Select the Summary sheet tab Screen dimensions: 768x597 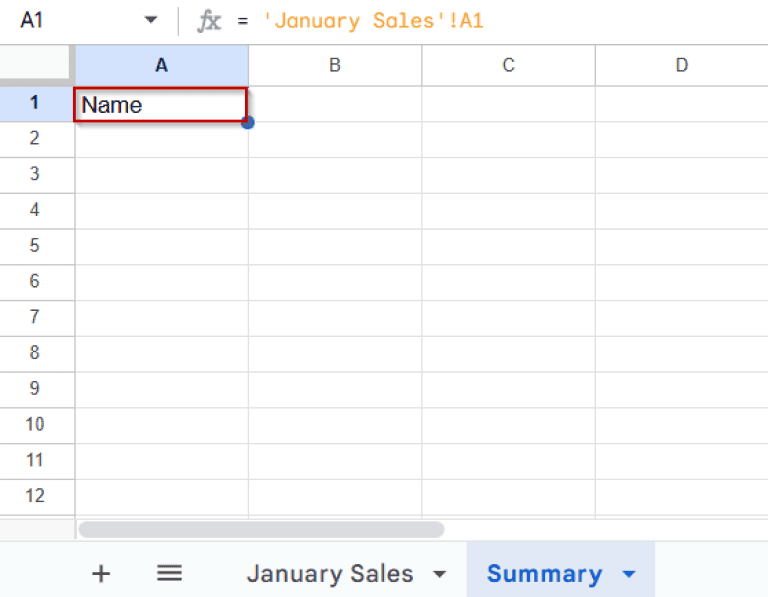pos(544,574)
